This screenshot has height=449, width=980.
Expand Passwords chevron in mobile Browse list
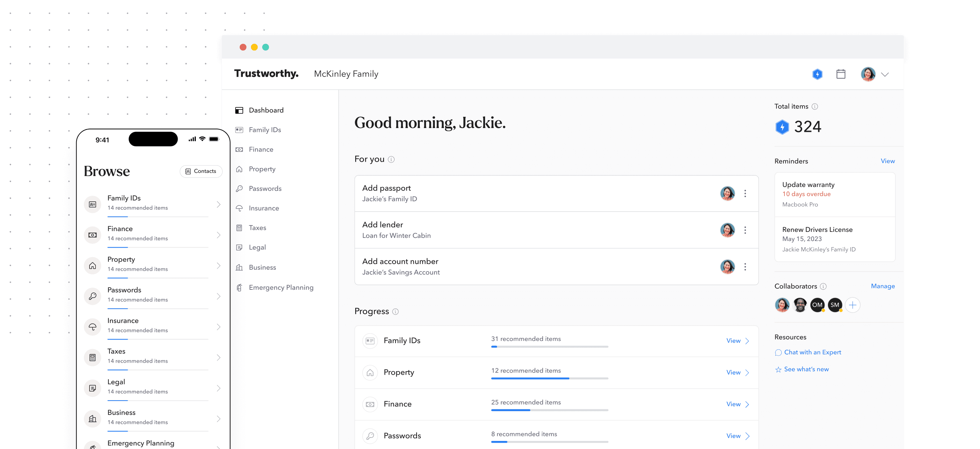click(x=218, y=296)
